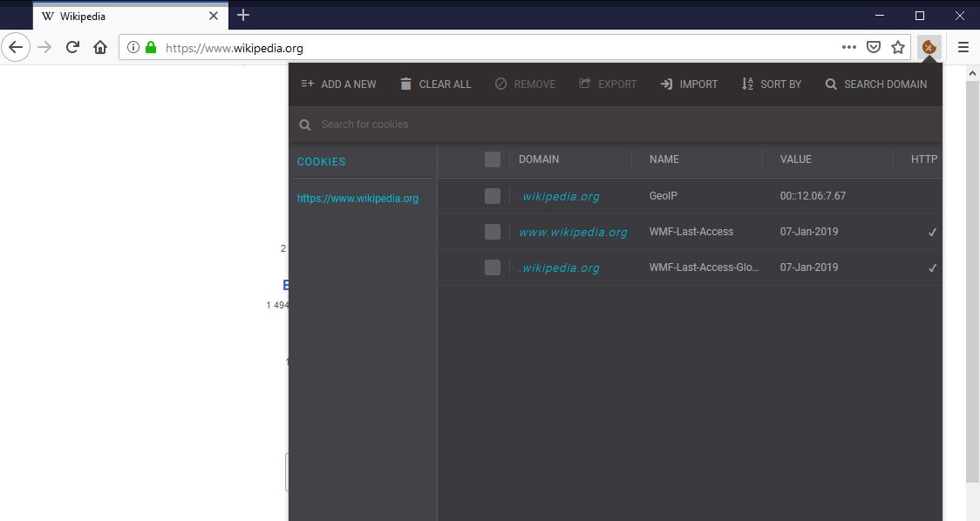Click the page scrollbar up arrow

pyautogui.click(x=972, y=73)
